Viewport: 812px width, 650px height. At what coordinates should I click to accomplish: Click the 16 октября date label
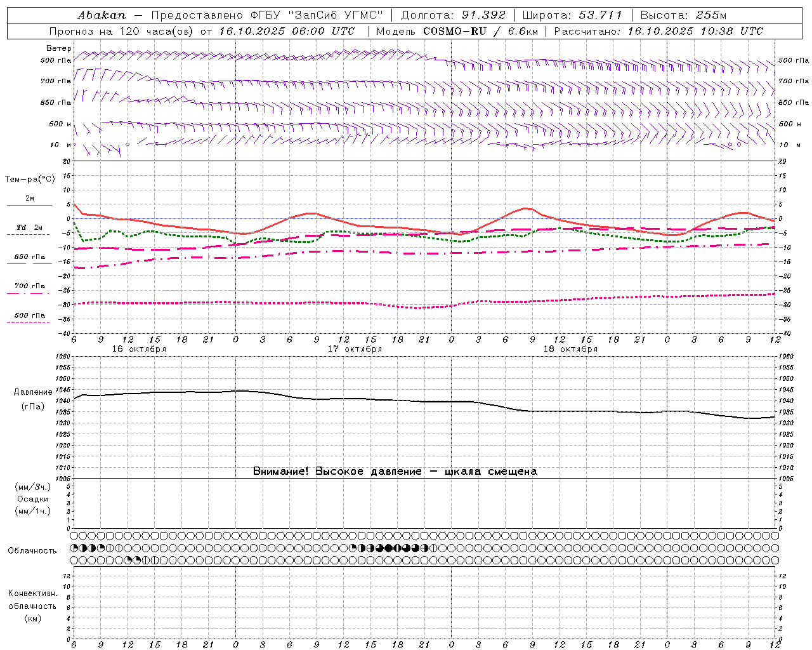(x=139, y=349)
